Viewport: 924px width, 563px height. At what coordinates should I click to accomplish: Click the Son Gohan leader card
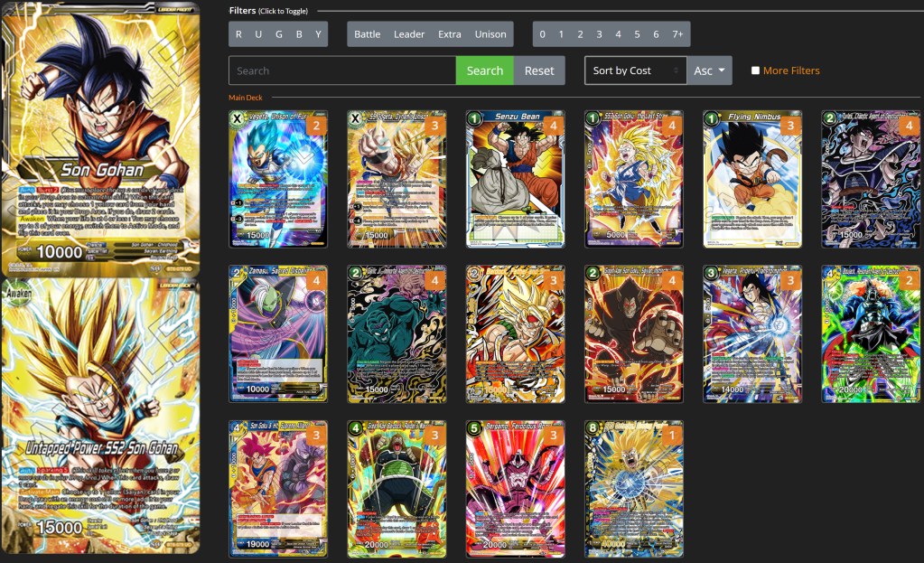tap(100, 131)
